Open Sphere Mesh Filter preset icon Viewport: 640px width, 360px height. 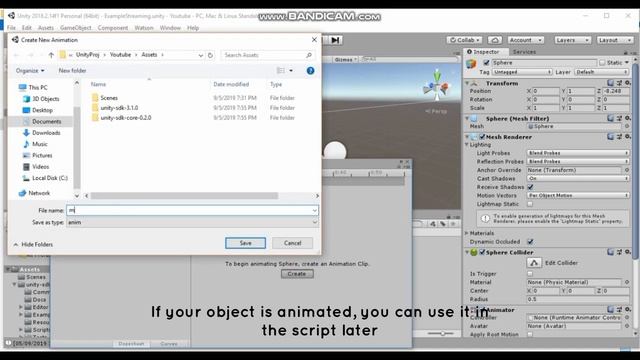pyautogui.click(x=619, y=118)
